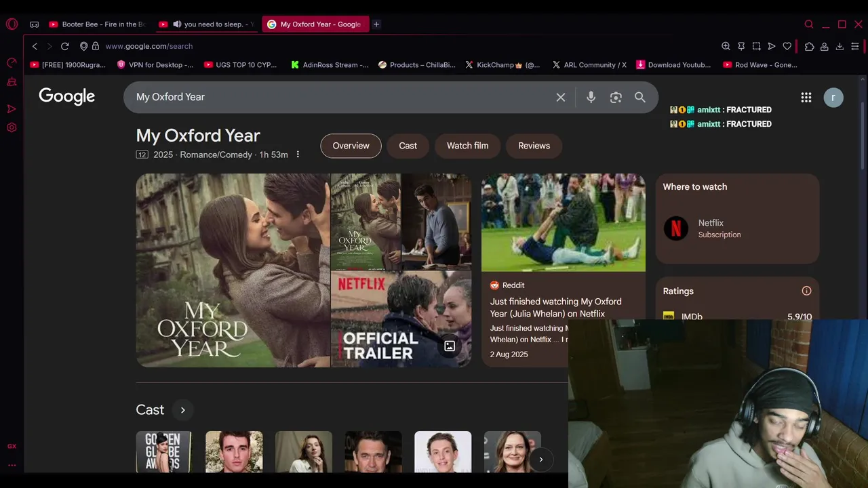Open the downloads icon
868x488 pixels.
pyautogui.click(x=840, y=46)
